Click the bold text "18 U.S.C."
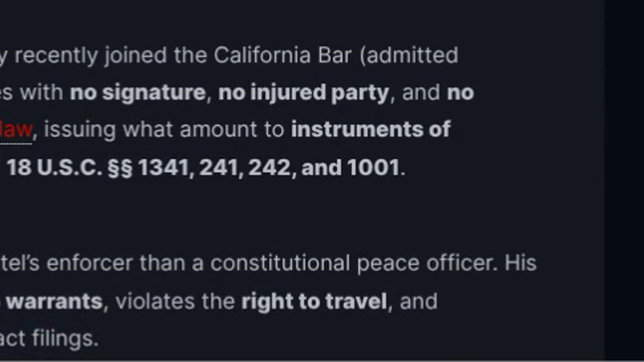644x362 pixels. [x=54, y=168]
